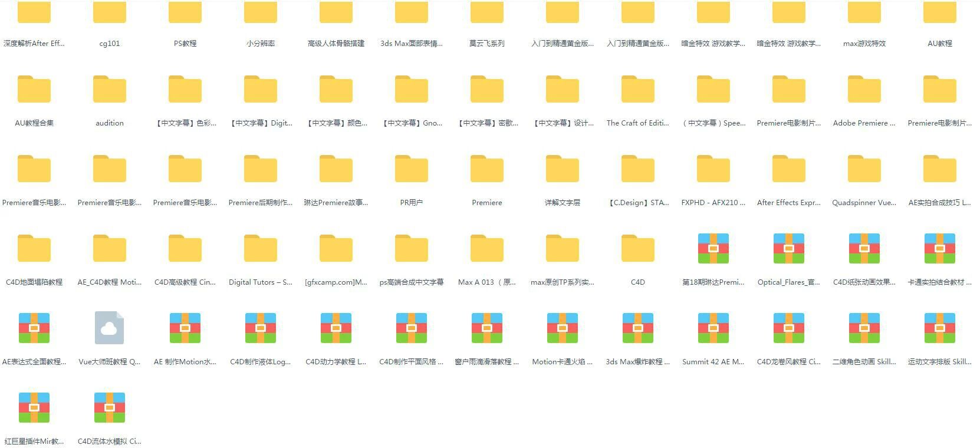This screenshot has height=448, width=980.
Task: Click the 小分辨率 folder icon
Action: click(261, 12)
